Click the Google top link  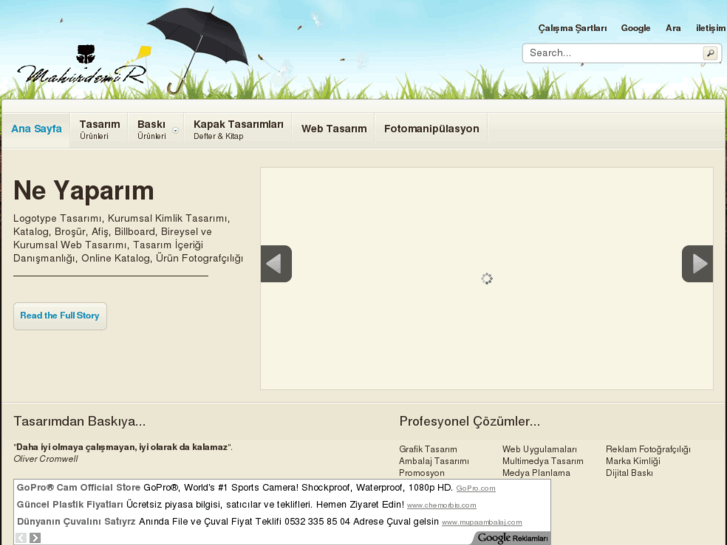point(636,28)
